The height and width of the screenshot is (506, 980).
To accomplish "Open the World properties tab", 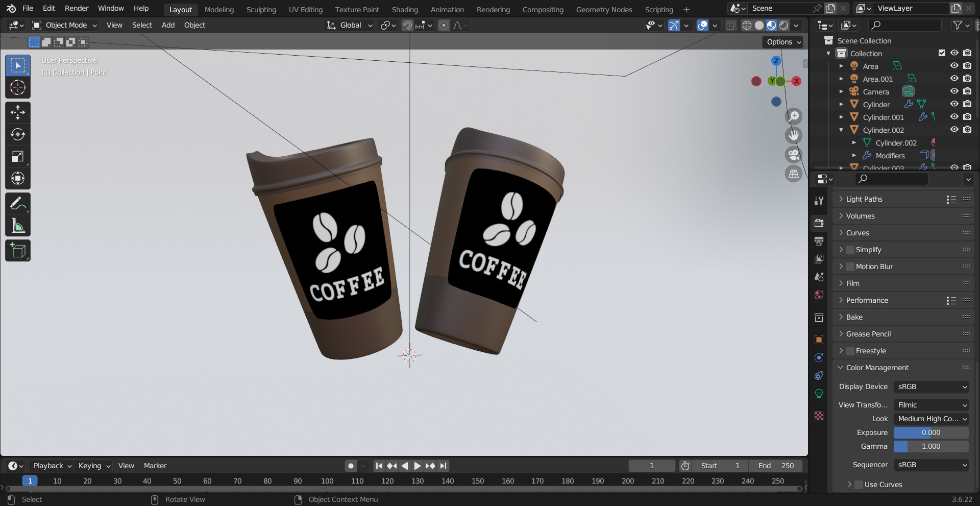I will point(819,295).
